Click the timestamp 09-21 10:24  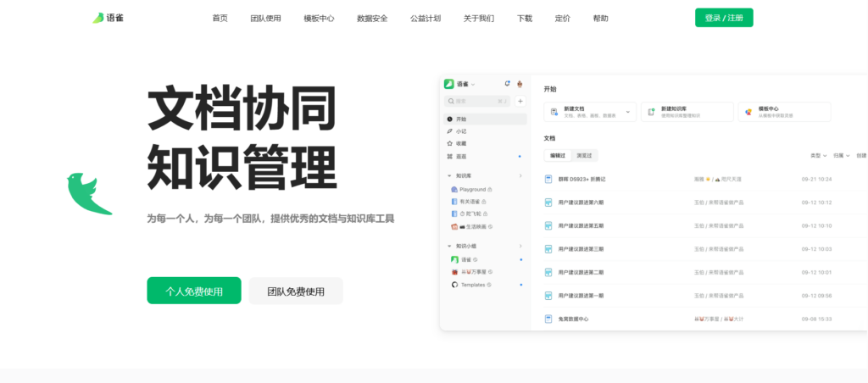point(816,180)
